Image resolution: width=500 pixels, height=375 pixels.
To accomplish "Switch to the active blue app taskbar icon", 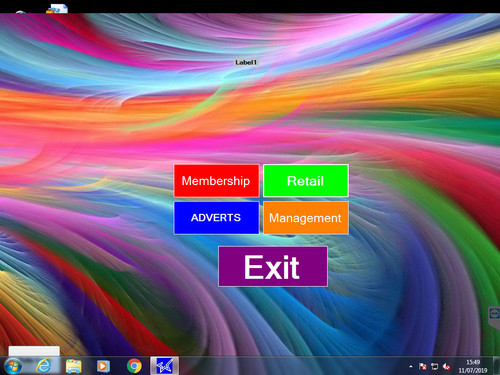I will (164, 366).
